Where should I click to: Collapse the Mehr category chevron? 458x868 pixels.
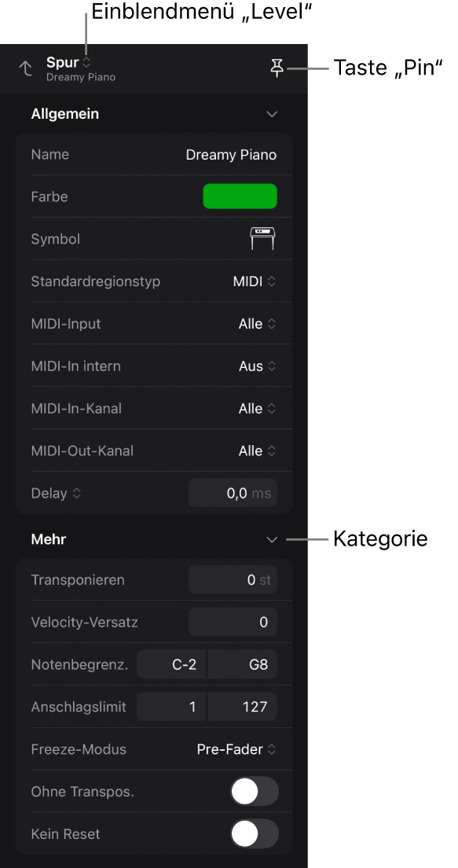(272, 539)
